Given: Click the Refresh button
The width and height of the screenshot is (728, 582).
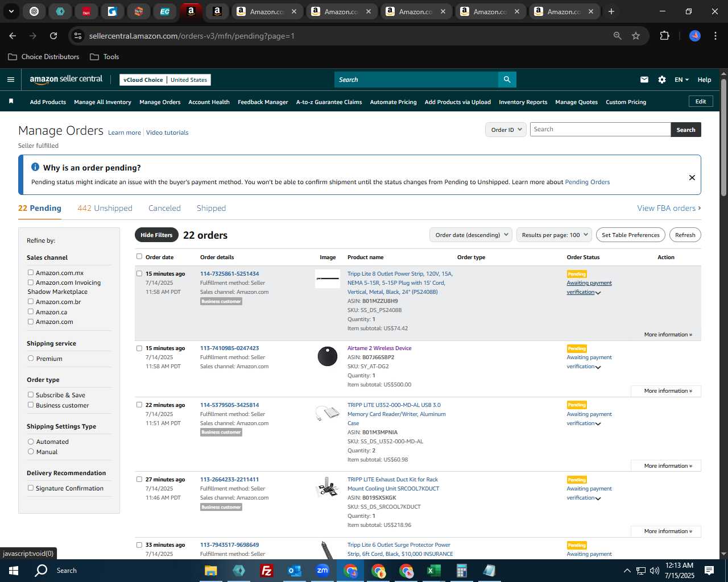Looking at the screenshot, I should click(x=685, y=235).
